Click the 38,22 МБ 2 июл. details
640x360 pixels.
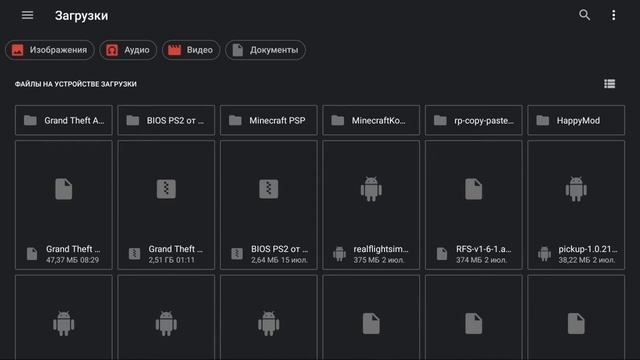(587, 260)
